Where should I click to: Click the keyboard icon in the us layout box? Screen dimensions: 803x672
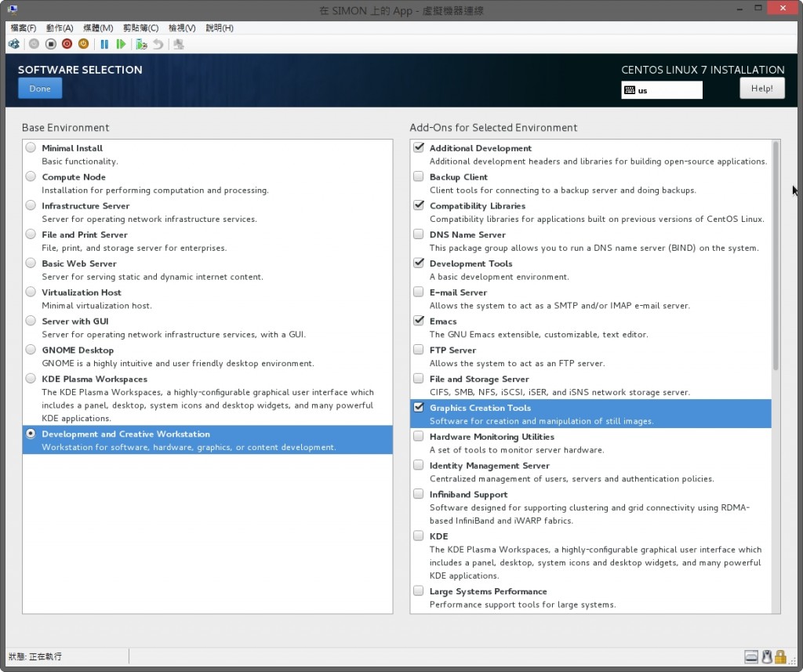pyautogui.click(x=630, y=90)
